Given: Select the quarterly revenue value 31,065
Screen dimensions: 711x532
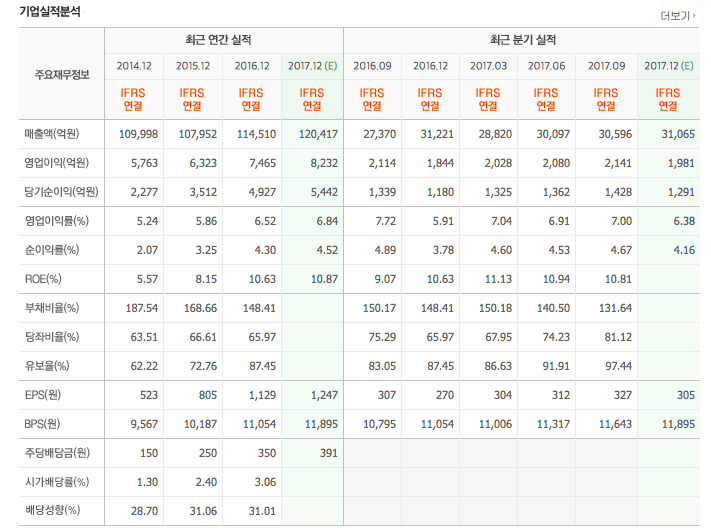Looking at the screenshot, I should pyautogui.click(x=678, y=134).
